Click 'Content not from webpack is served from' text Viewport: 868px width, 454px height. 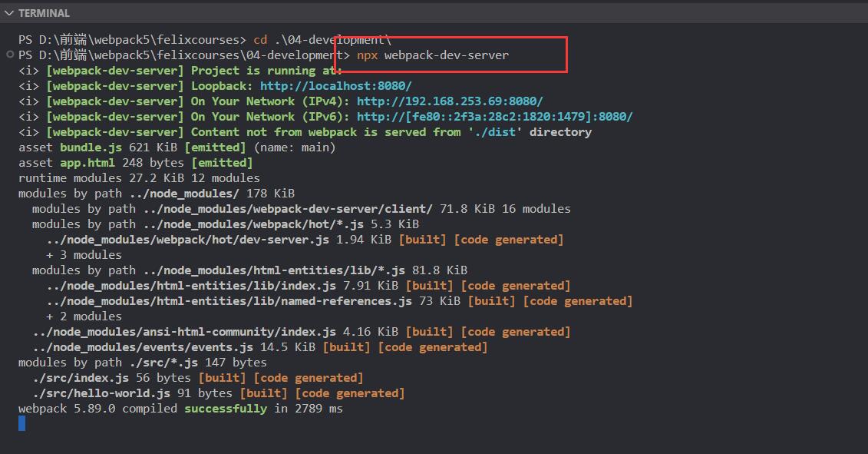(326, 132)
